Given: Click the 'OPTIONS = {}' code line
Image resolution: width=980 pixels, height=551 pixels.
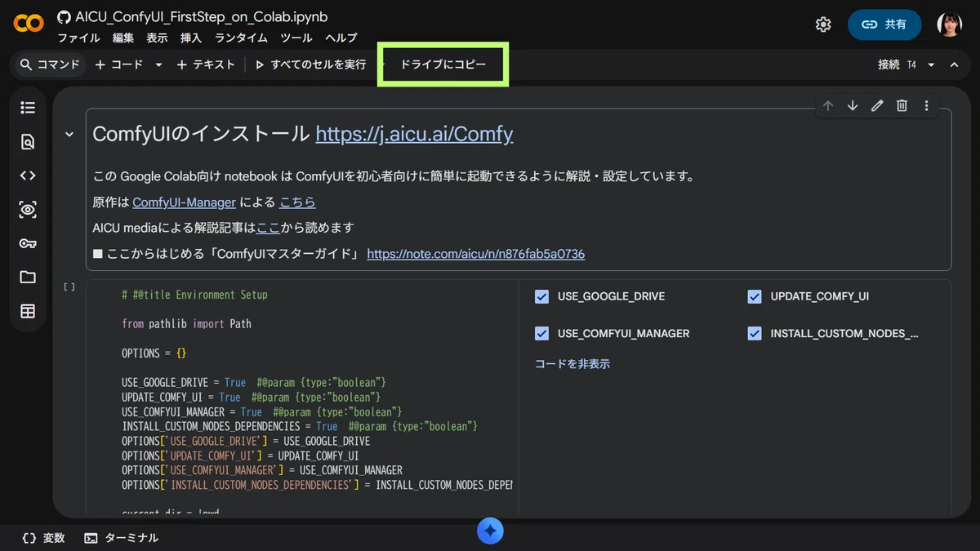Looking at the screenshot, I should [x=154, y=353].
